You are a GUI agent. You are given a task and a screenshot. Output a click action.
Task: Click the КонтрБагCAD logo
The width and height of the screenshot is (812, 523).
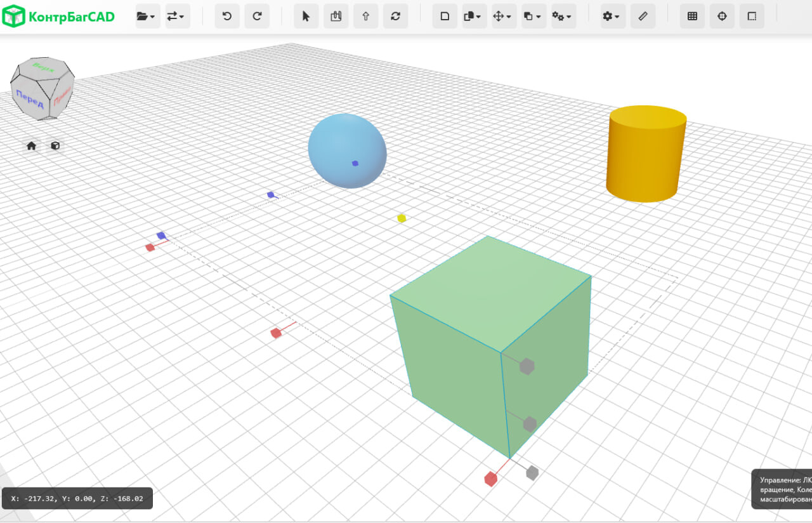(58, 17)
